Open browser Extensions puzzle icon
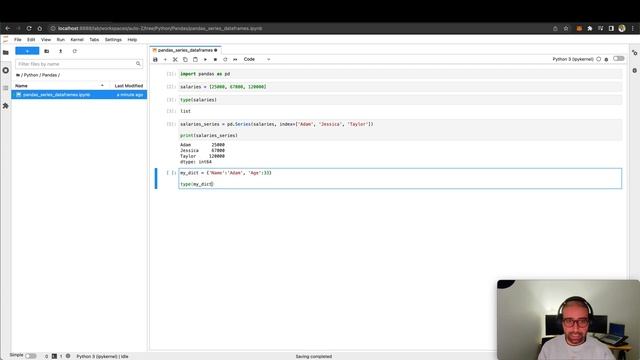This screenshot has height=360, width=640. pyautogui.click(x=589, y=28)
